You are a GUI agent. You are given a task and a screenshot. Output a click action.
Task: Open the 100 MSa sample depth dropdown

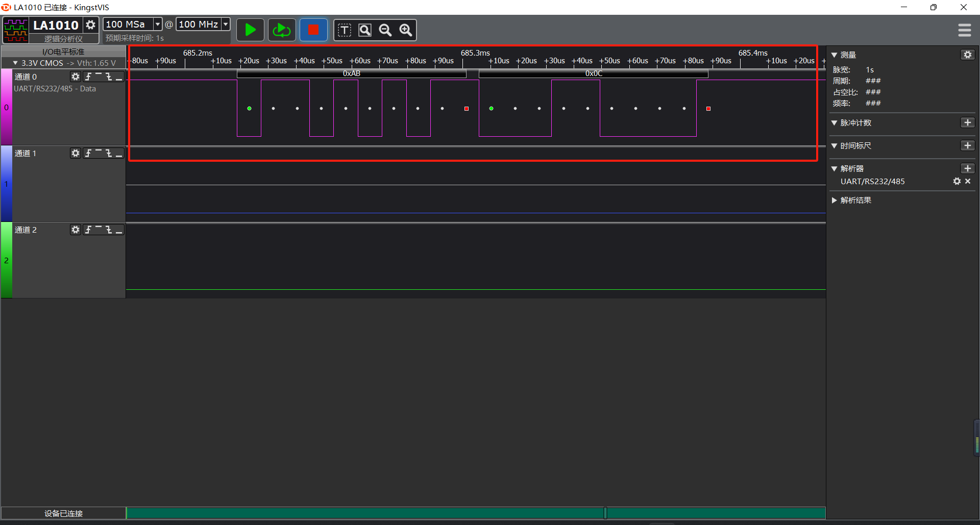pos(158,24)
